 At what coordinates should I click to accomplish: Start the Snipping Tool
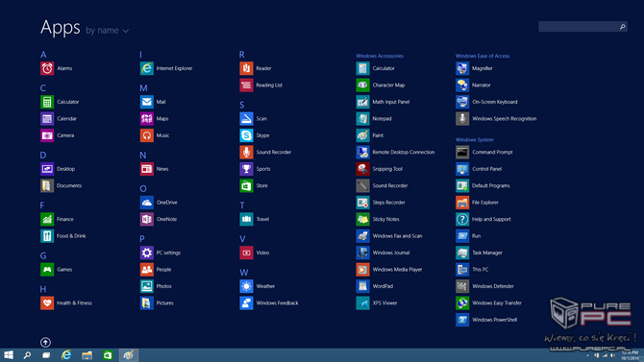click(x=362, y=169)
